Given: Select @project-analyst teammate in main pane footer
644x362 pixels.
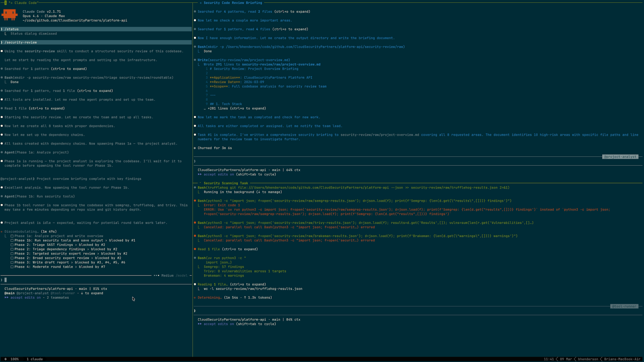Looking at the screenshot, I should click(x=33, y=293).
